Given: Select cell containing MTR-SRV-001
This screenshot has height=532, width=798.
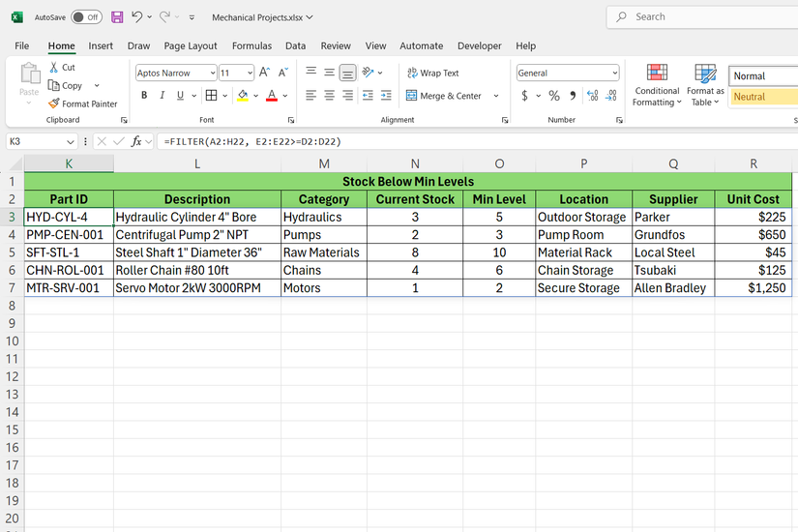Looking at the screenshot, I should click(x=69, y=287).
